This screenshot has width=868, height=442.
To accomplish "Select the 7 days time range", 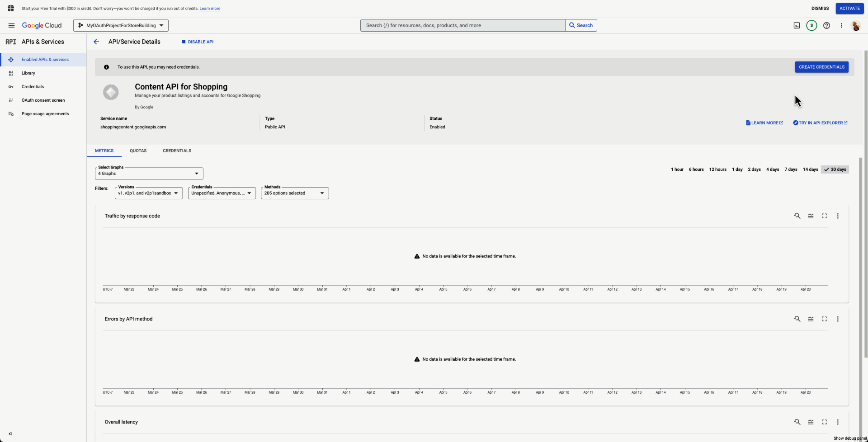I will pyautogui.click(x=791, y=169).
